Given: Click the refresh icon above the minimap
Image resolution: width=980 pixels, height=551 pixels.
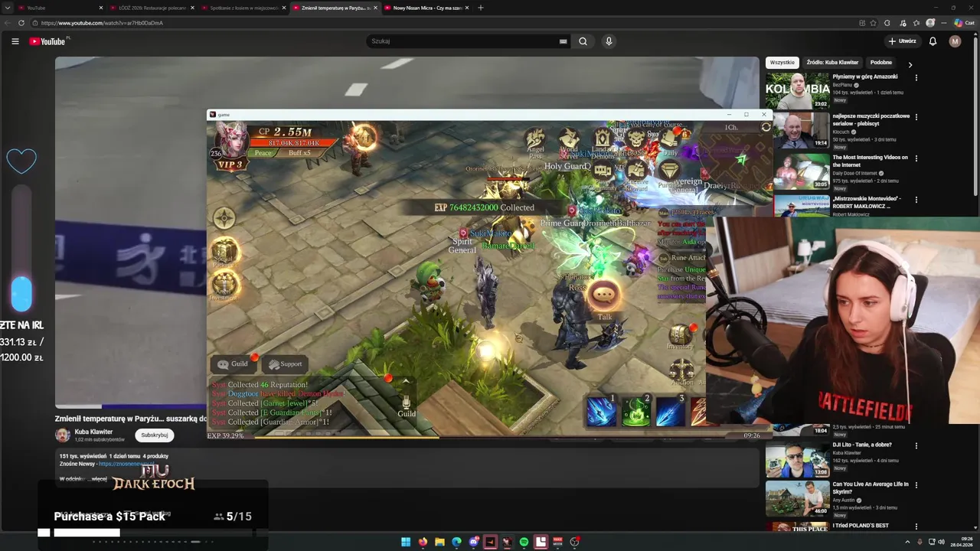Looking at the screenshot, I should click(x=766, y=128).
